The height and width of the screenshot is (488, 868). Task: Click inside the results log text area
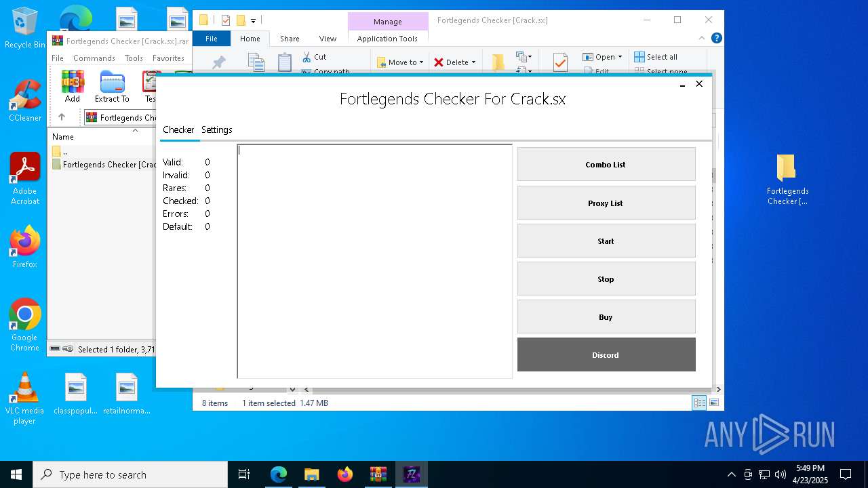[x=374, y=261]
